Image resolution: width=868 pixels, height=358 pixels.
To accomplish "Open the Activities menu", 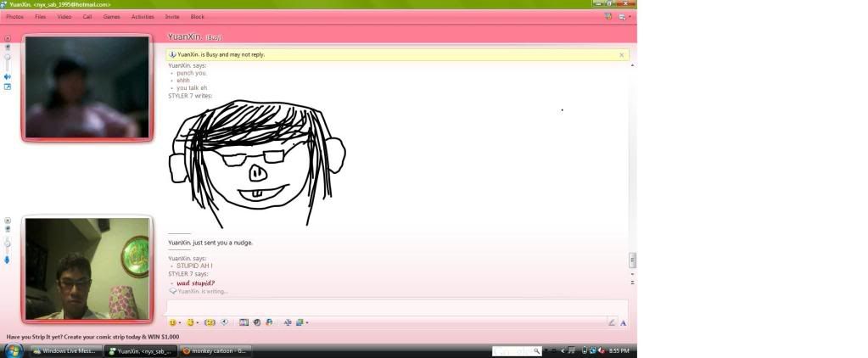I will pos(143,17).
